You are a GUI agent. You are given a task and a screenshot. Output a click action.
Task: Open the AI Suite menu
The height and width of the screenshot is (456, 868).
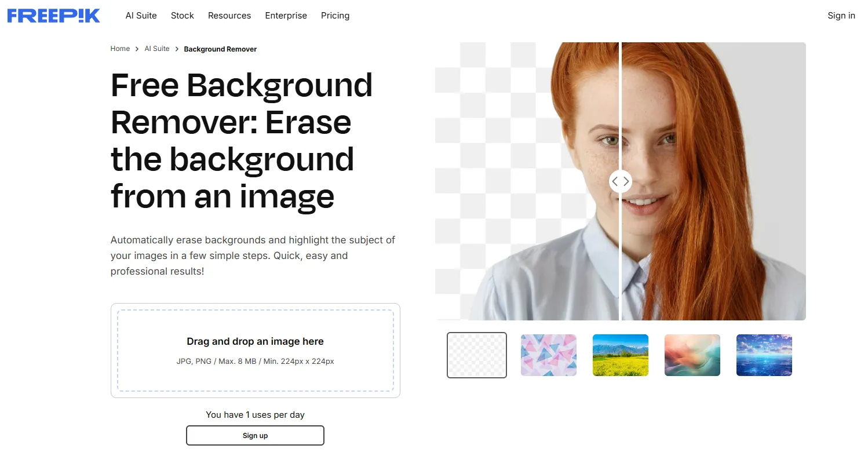coord(141,16)
